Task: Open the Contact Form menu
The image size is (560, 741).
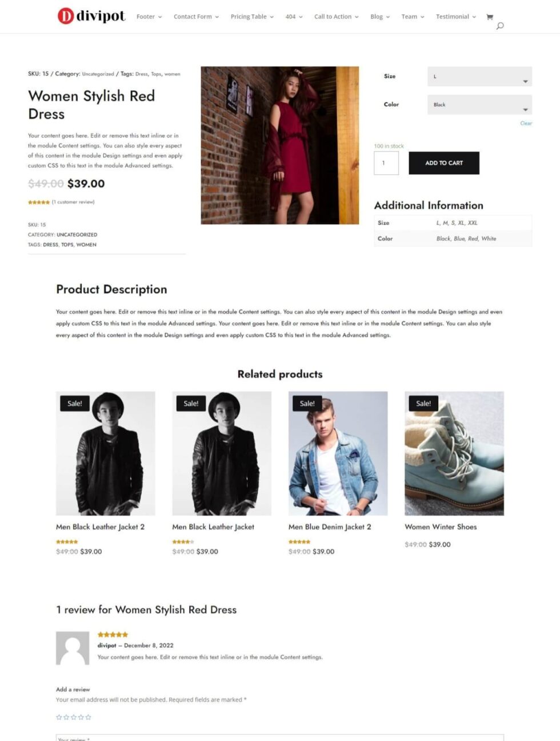Action: click(196, 17)
